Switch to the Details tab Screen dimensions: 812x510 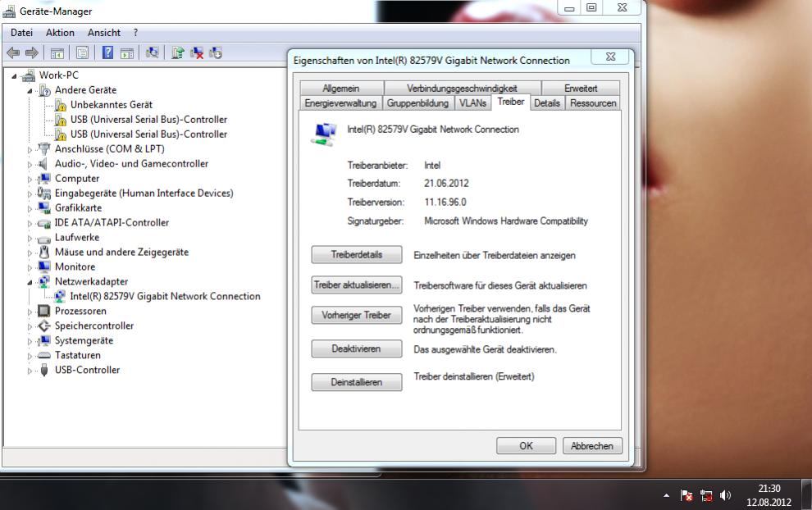click(547, 103)
